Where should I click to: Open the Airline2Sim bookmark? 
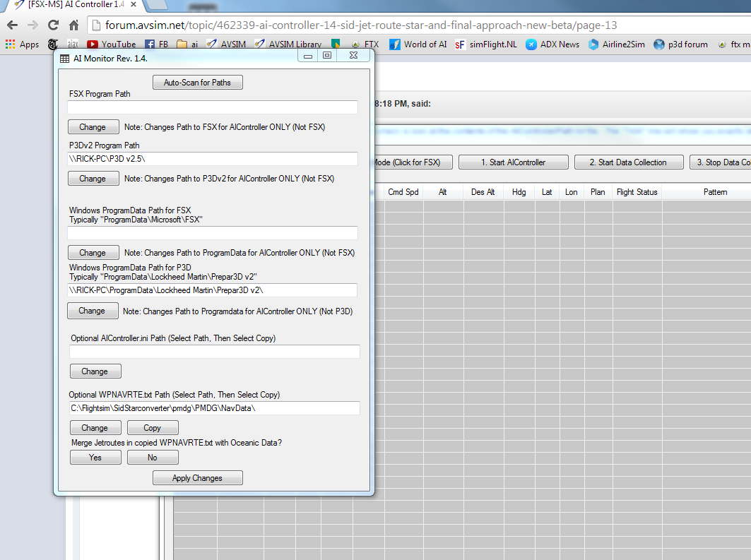[617, 44]
